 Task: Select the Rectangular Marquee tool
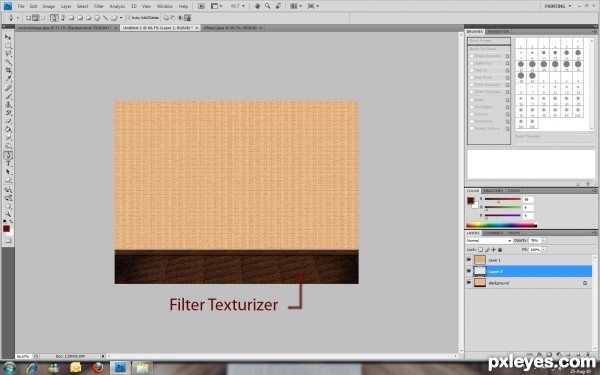(8, 46)
